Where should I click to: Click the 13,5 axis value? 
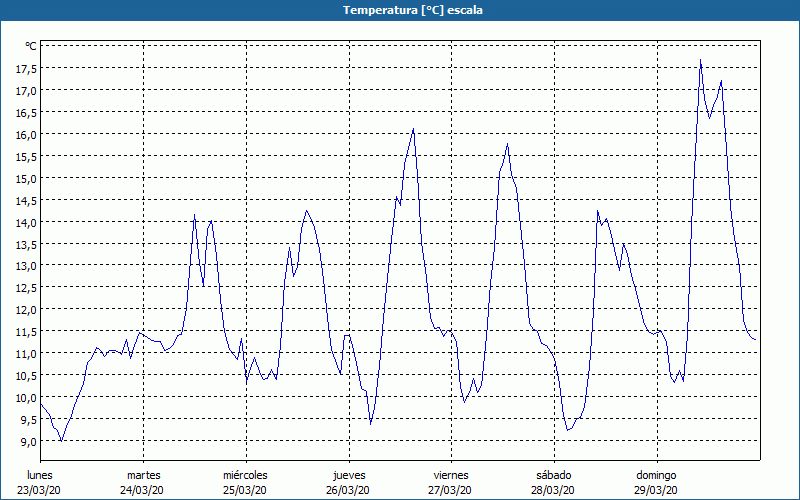[26, 244]
